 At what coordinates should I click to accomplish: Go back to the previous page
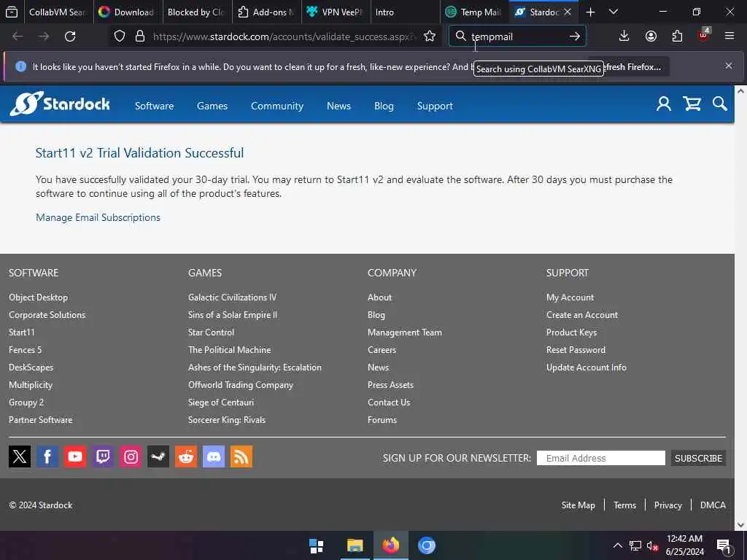pos(18,36)
